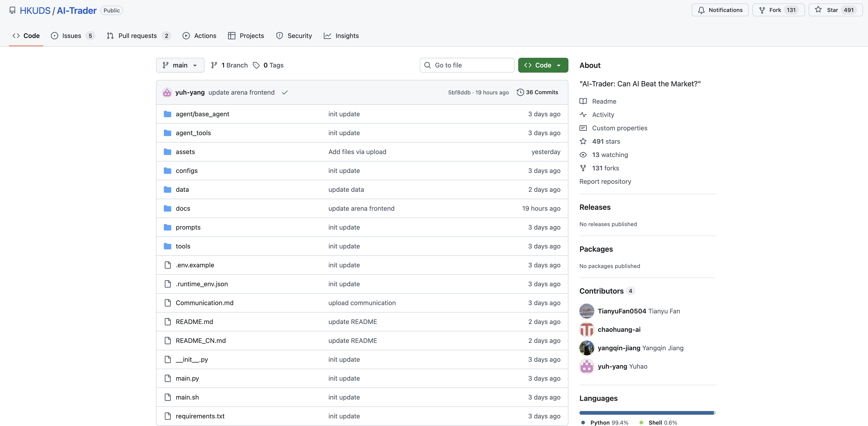The height and width of the screenshot is (426, 868).
Task: Open the README.md file
Action: point(194,322)
